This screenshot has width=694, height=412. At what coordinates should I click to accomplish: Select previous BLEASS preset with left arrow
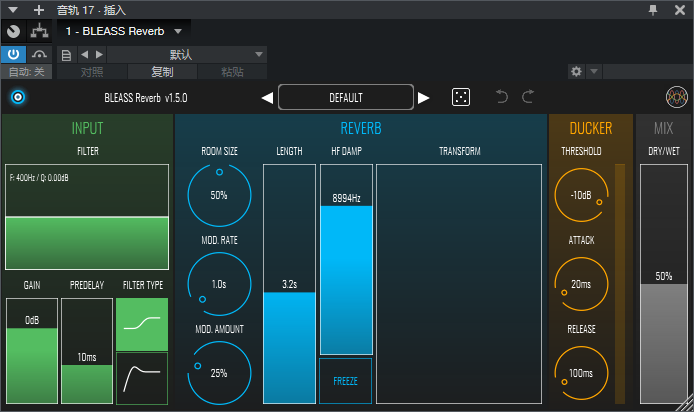point(267,98)
